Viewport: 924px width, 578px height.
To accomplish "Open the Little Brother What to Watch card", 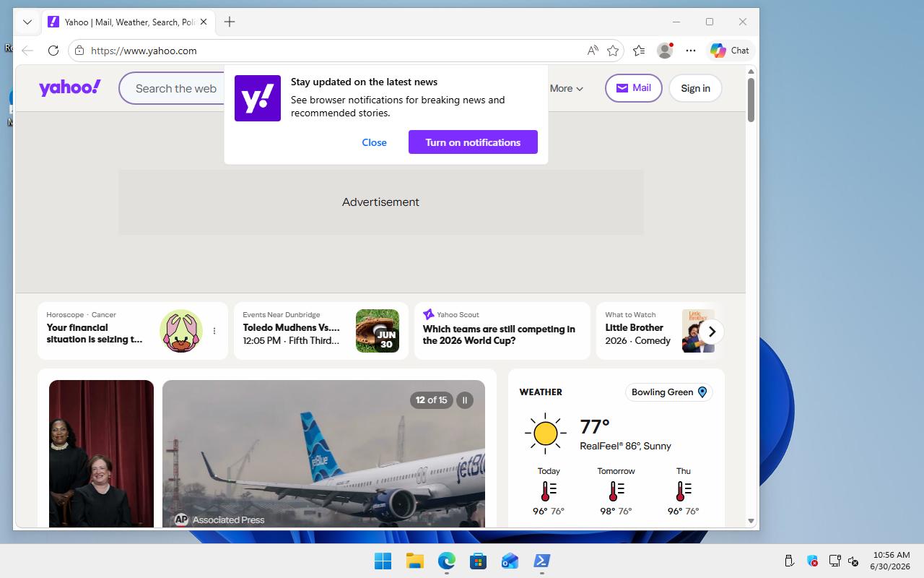I will pos(655,331).
